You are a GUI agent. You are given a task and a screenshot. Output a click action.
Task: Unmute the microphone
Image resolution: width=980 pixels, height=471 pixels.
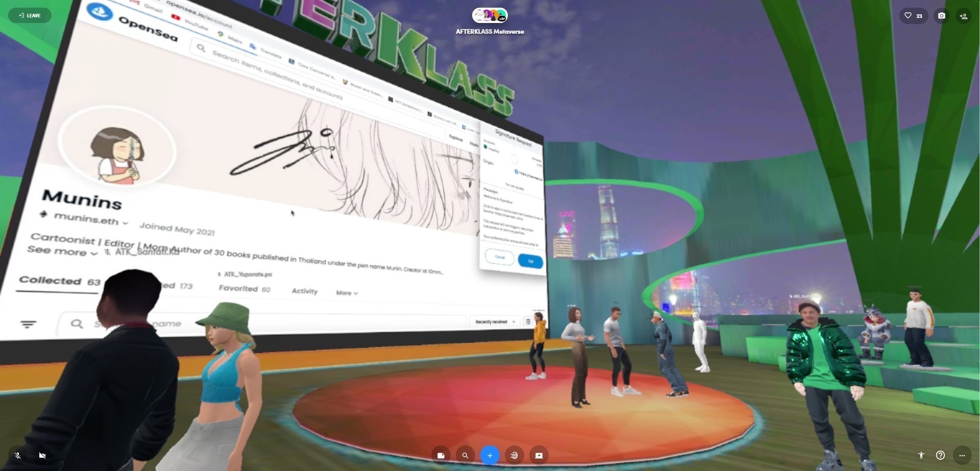18,455
